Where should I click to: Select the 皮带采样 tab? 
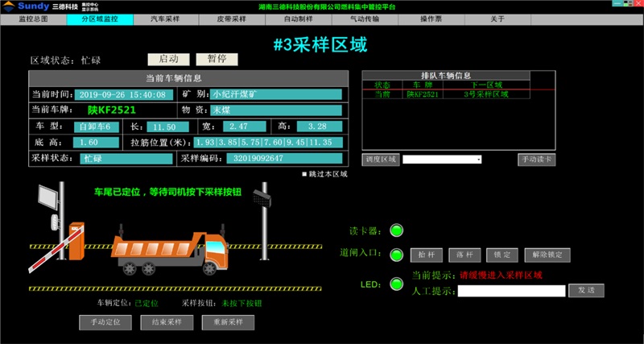pyautogui.click(x=232, y=18)
